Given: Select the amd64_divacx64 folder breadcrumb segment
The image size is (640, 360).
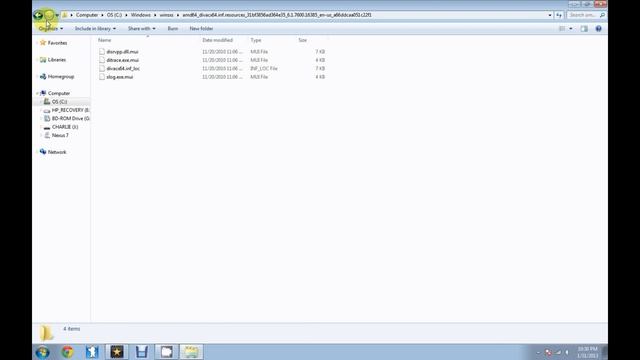Looking at the screenshot, I should tap(277, 15).
